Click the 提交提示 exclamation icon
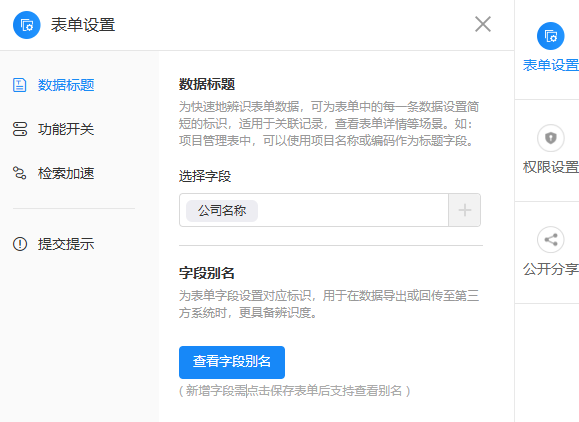The image size is (579, 422). (20, 244)
